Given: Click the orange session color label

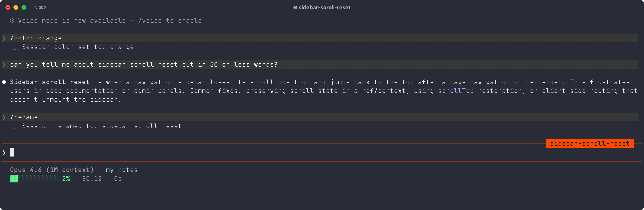Looking at the screenshot, I should [x=122, y=47].
